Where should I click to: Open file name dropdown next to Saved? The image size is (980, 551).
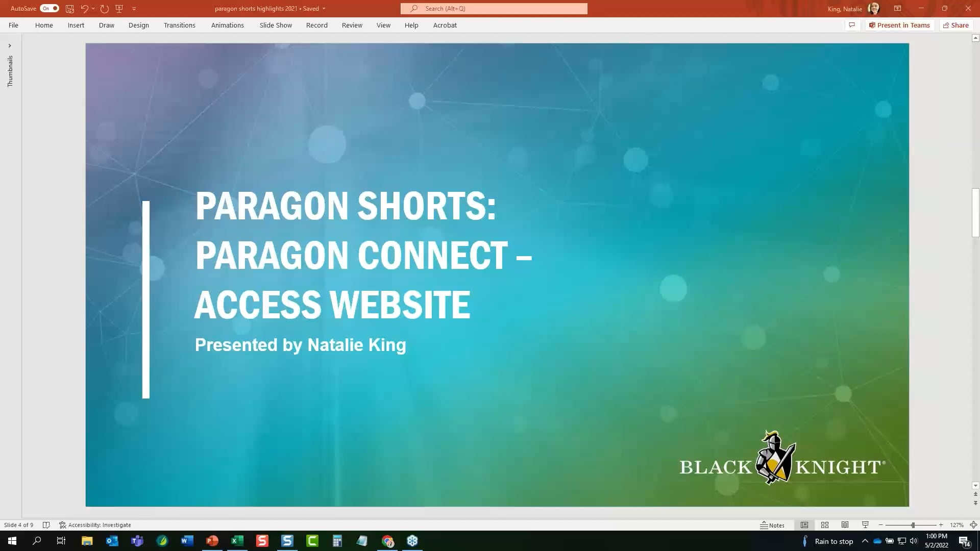(324, 9)
